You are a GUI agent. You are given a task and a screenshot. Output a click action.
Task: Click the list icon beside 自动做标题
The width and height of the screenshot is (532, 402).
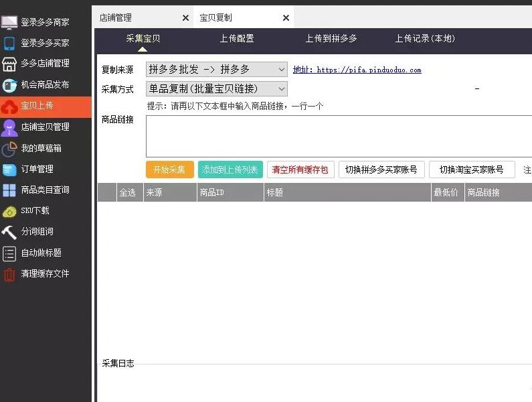9,253
